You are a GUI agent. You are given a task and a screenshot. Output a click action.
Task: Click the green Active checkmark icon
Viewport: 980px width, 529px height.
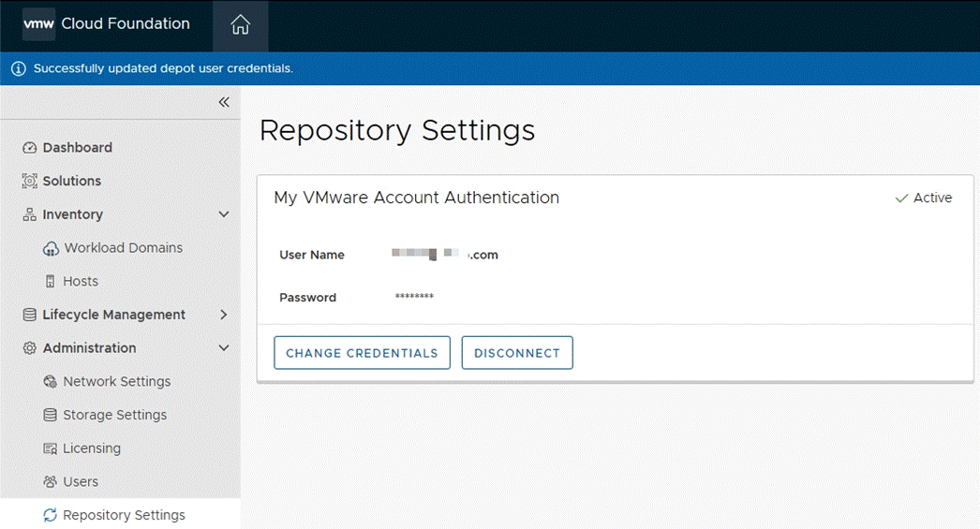901,198
